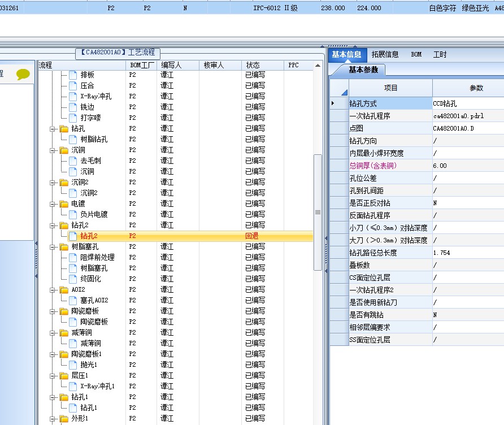Image resolution: width=504 pixels, height=425 pixels.
Task: Click the document icon beside 树脂钻孔
Action: pos(73,139)
